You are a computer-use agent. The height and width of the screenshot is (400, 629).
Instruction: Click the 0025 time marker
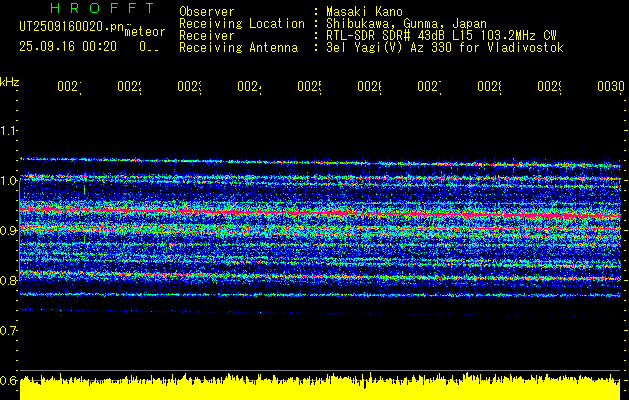310,86
